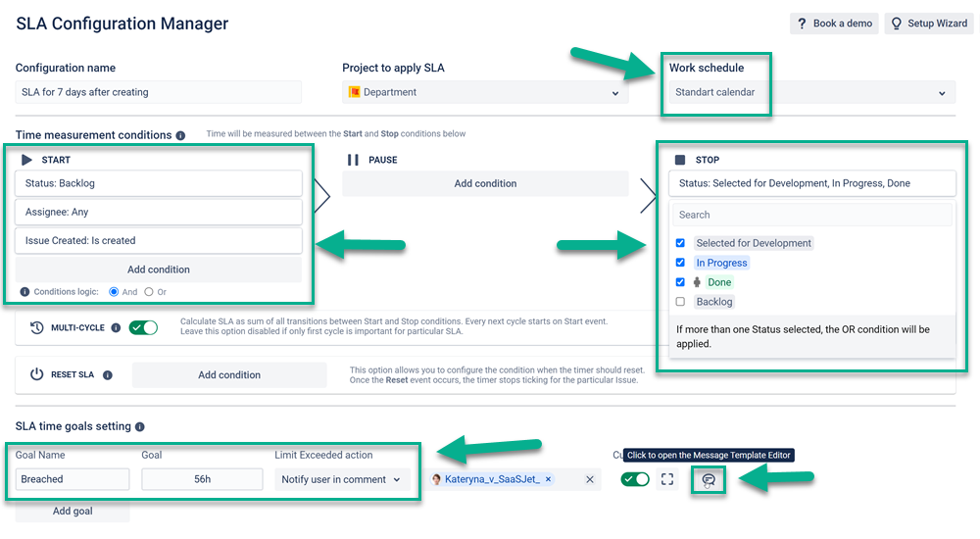Click the Setup Wizard button
The image size is (980, 539).
[929, 24]
